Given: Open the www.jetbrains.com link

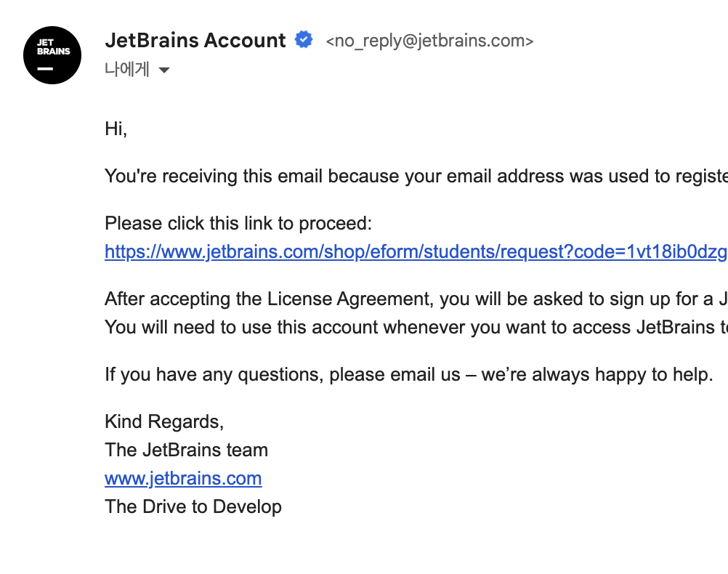Looking at the screenshot, I should [x=183, y=478].
